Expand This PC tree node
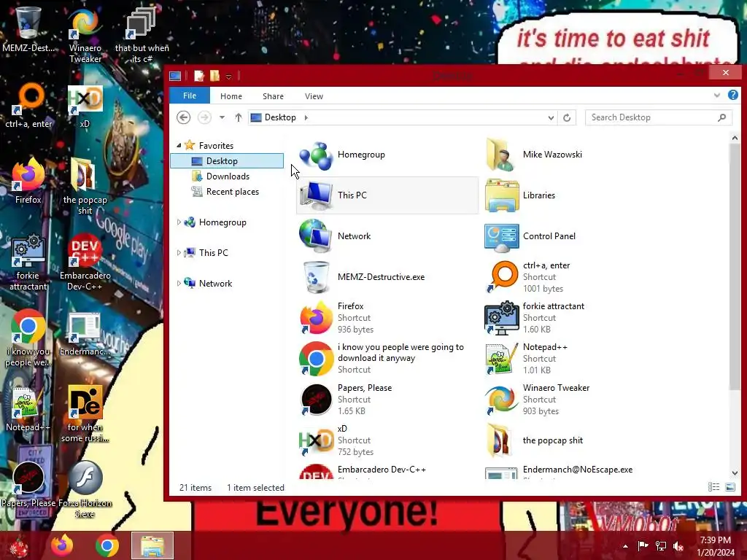Image resolution: width=747 pixels, height=560 pixels. pos(179,253)
